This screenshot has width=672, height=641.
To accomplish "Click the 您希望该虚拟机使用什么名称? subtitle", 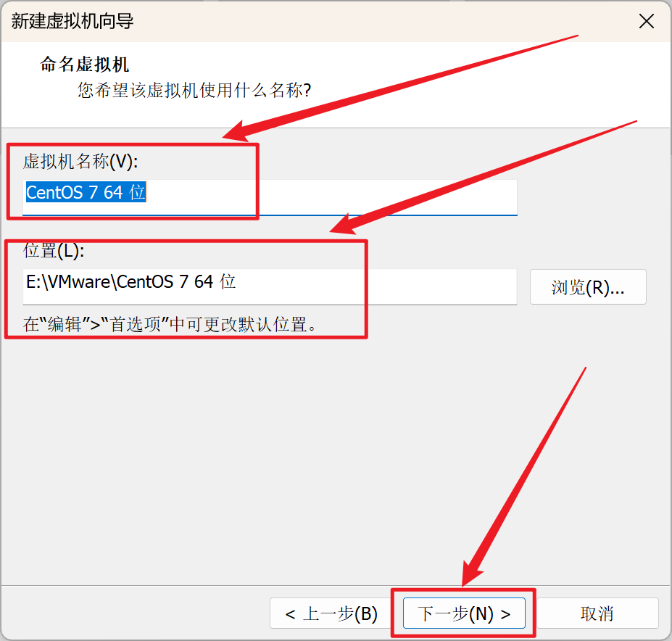I will 194,91.
